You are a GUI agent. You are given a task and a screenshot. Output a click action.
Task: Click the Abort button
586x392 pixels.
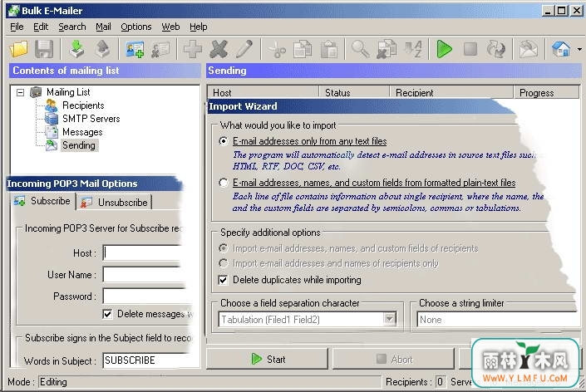click(x=393, y=359)
